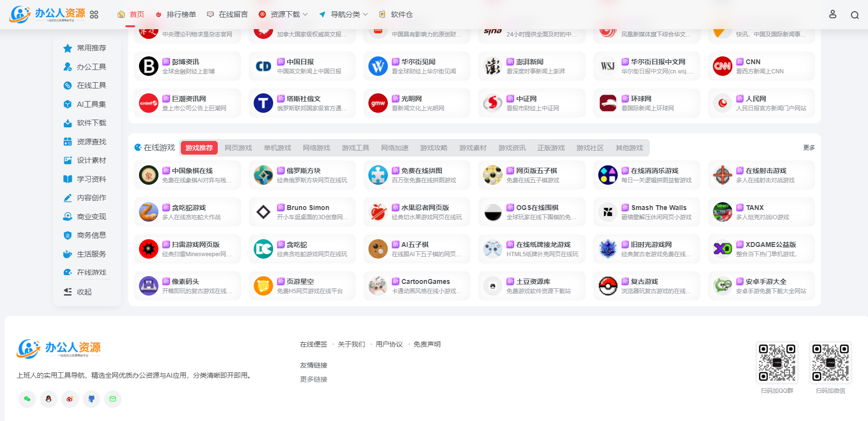The height and width of the screenshot is (421, 868).
Task: Open the 复古游戏 Pokeball icon
Action: pyautogui.click(x=608, y=286)
